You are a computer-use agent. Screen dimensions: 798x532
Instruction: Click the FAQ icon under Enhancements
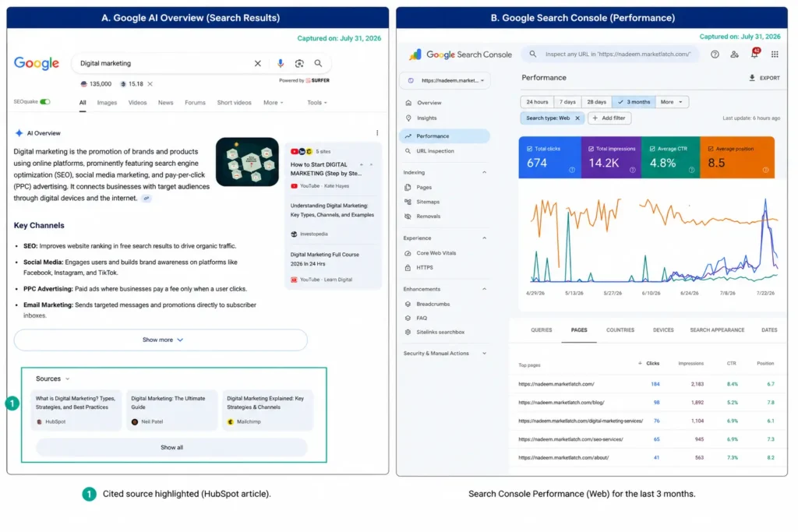click(408, 318)
